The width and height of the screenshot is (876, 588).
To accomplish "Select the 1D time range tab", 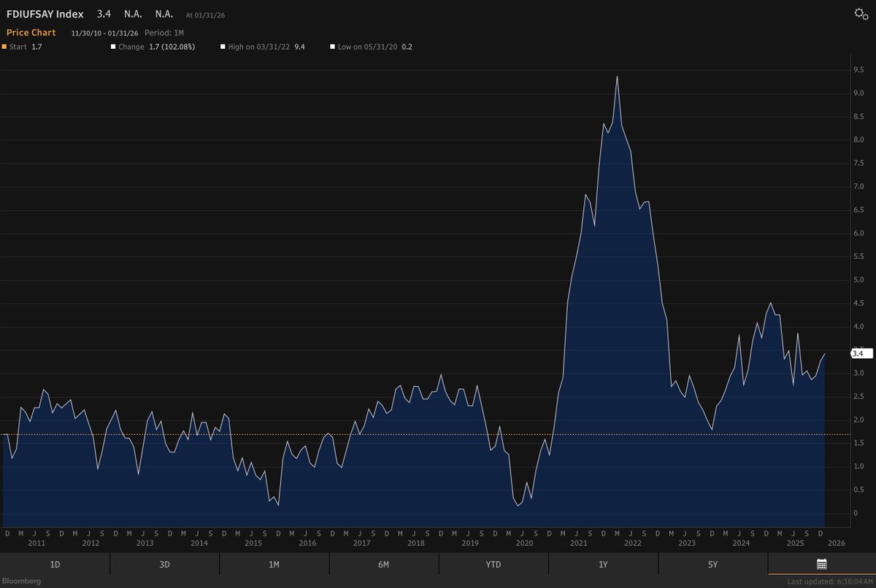I will pyautogui.click(x=55, y=564).
